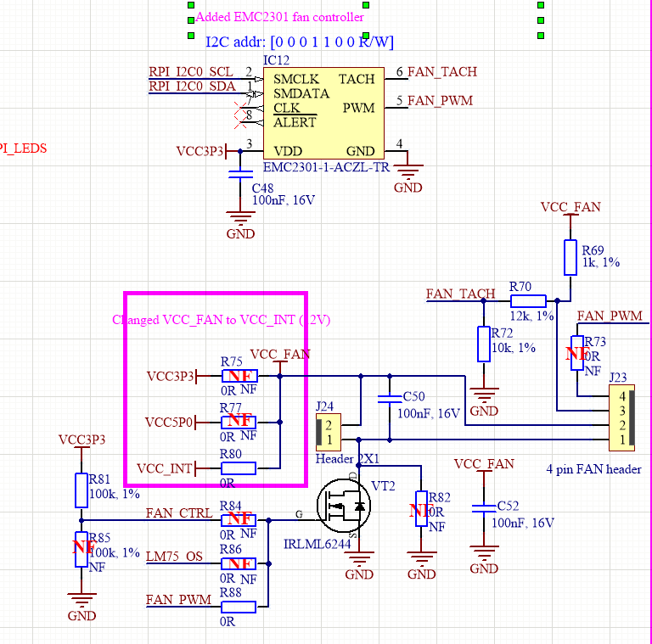Screen dimensions: 652x644
Task: Select resistor R70 12k symbol
Action: pyautogui.click(x=527, y=300)
